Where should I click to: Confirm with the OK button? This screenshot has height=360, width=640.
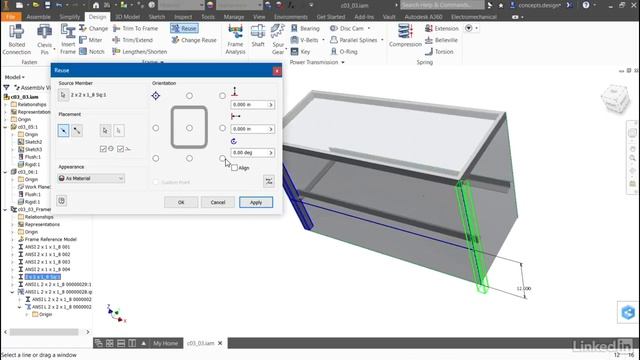181,202
